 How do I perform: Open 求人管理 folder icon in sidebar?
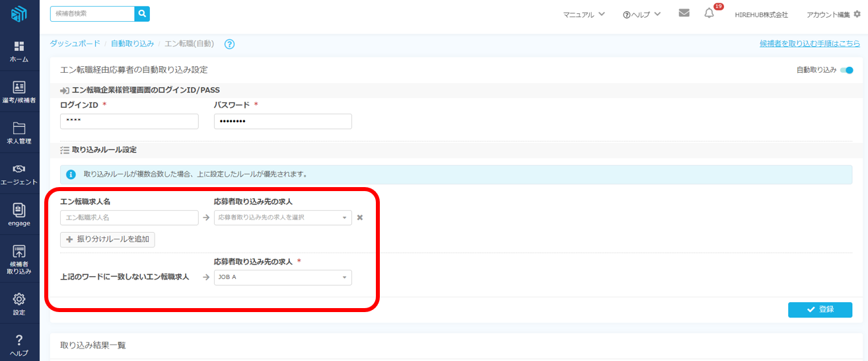pos(19,133)
